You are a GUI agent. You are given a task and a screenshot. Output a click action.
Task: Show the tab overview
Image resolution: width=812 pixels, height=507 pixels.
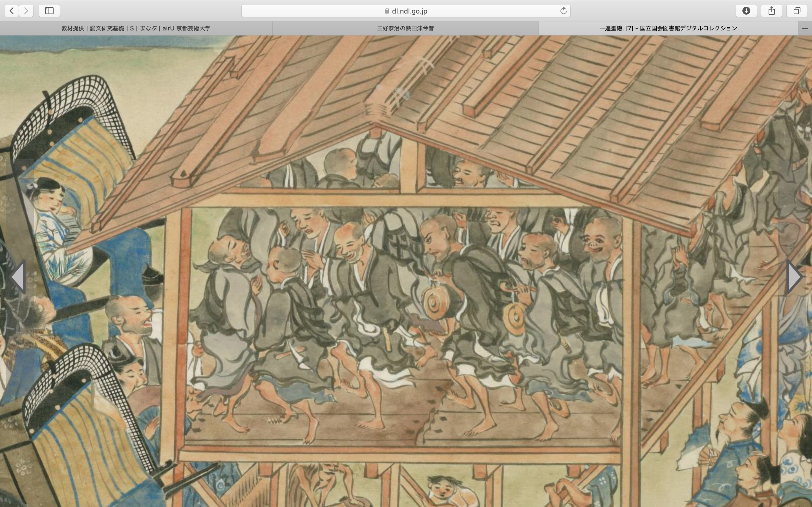[797, 11]
